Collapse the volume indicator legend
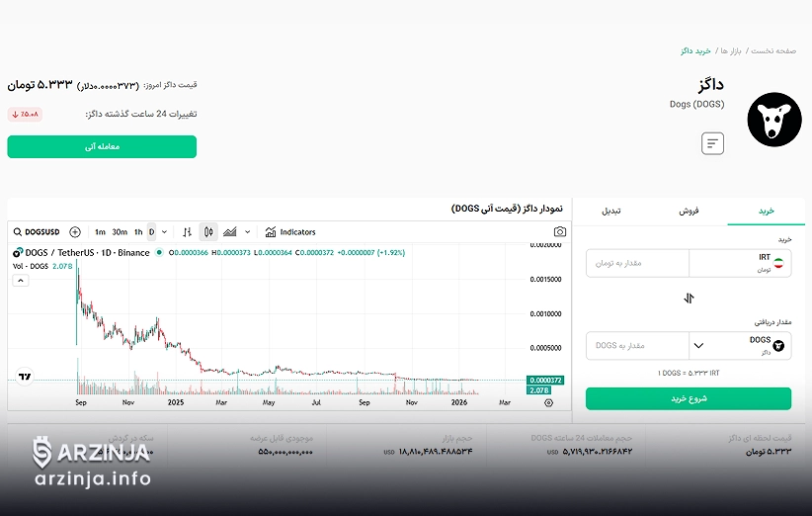This screenshot has width=812, height=516. point(19,281)
